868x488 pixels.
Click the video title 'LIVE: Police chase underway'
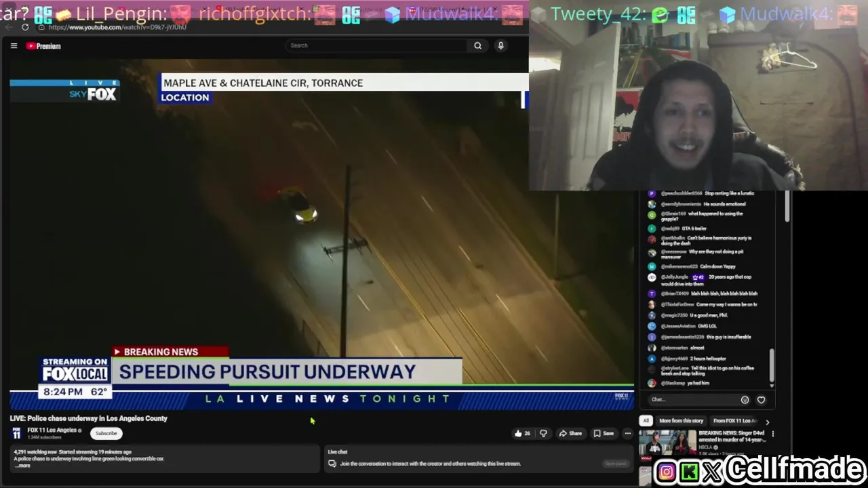88,418
